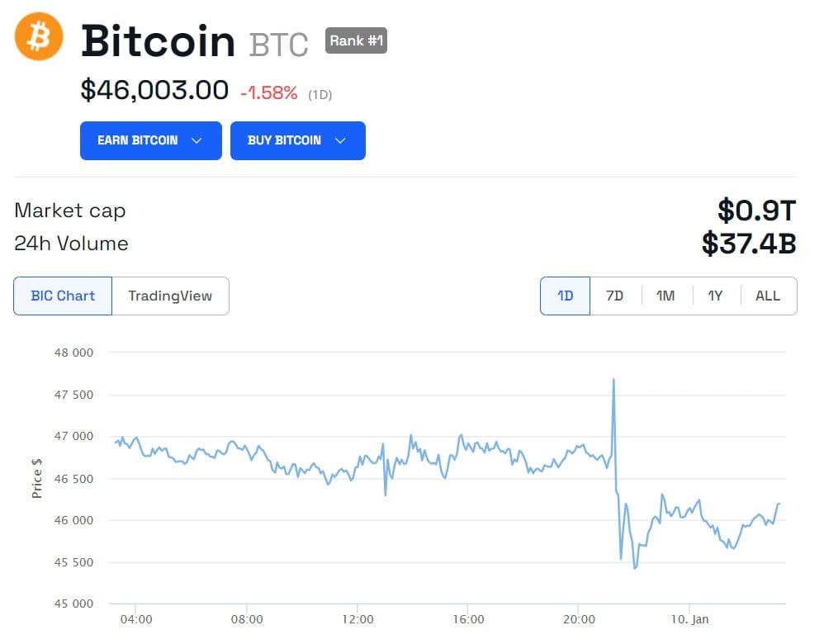The height and width of the screenshot is (644, 824).
Task: Select the 1M time range
Action: click(x=665, y=296)
